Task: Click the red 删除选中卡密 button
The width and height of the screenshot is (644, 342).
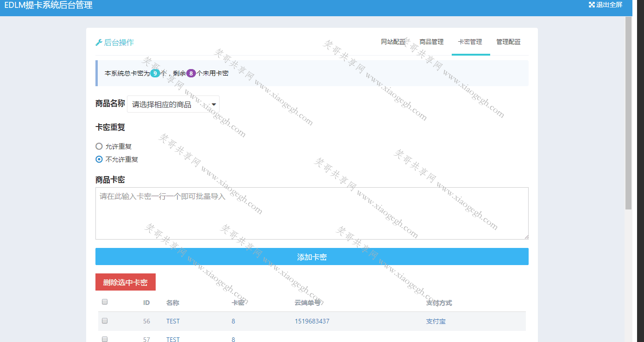Action: pos(126,282)
